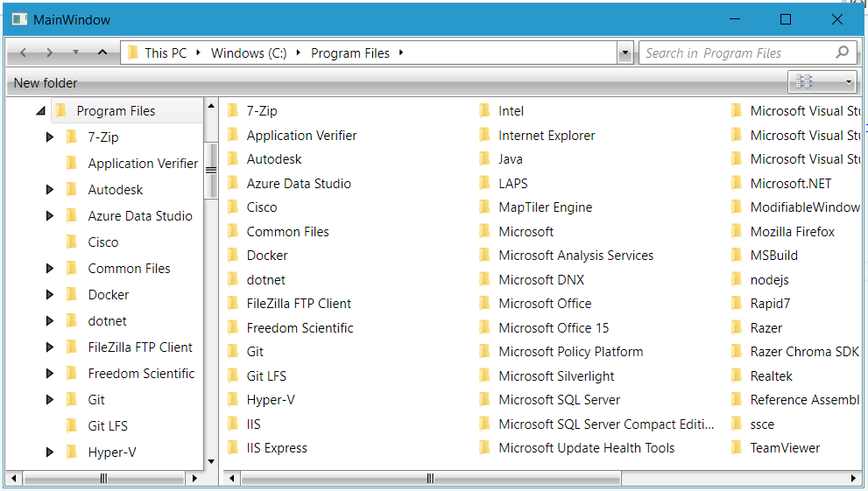Collapse the Program Files tree node
The height and width of the screenshot is (491, 868).
(x=40, y=111)
